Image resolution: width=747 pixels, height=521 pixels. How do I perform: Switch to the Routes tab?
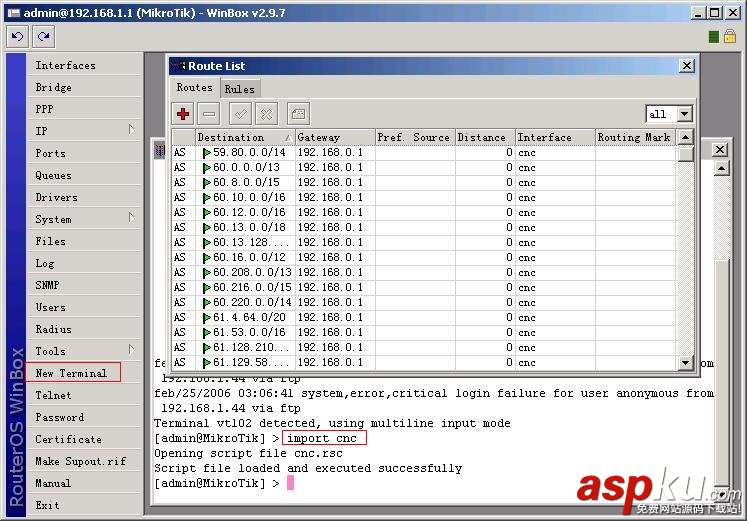(194, 88)
